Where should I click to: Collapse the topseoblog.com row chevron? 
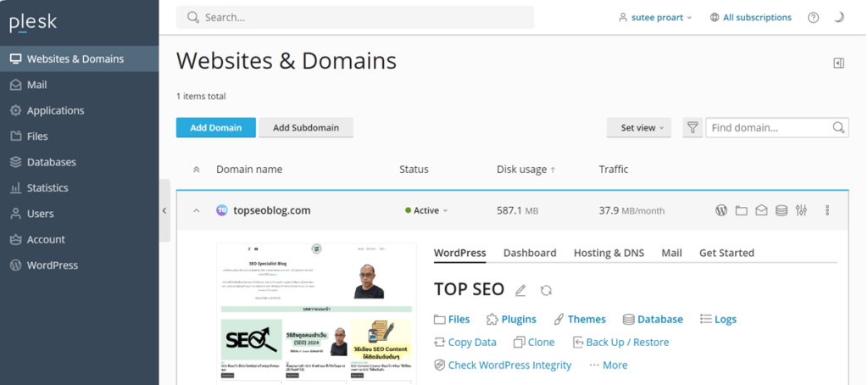196,210
